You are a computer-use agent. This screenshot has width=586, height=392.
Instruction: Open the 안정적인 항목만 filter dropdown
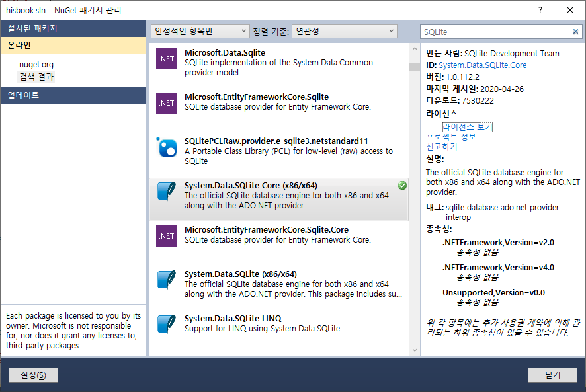200,31
